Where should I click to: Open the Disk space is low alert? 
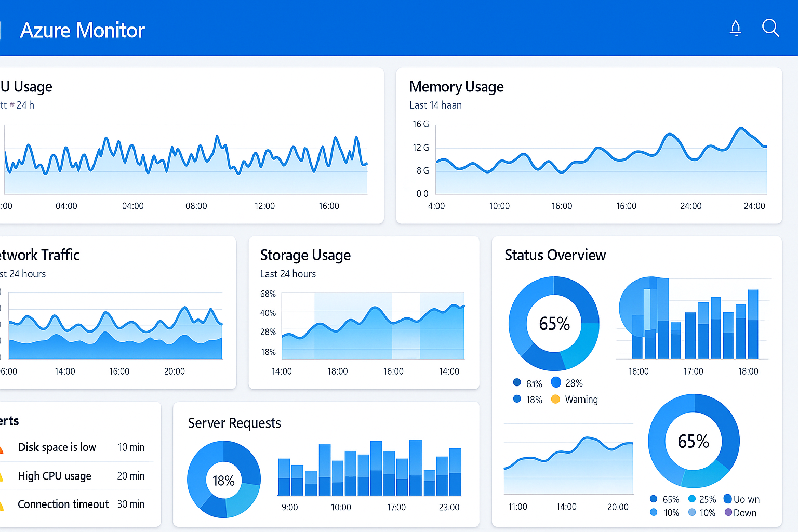[x=57, y=447]
